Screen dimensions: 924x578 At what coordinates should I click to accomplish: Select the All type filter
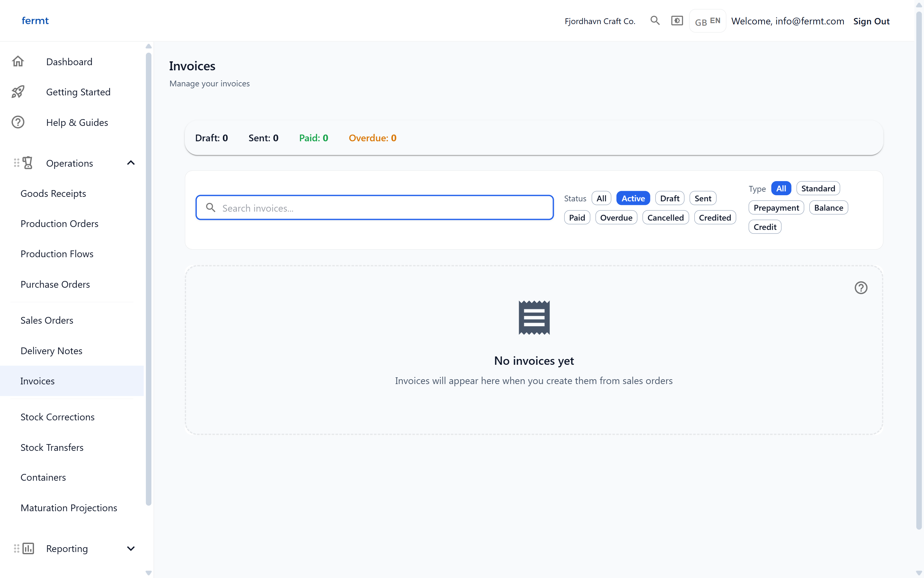point(781,188)
